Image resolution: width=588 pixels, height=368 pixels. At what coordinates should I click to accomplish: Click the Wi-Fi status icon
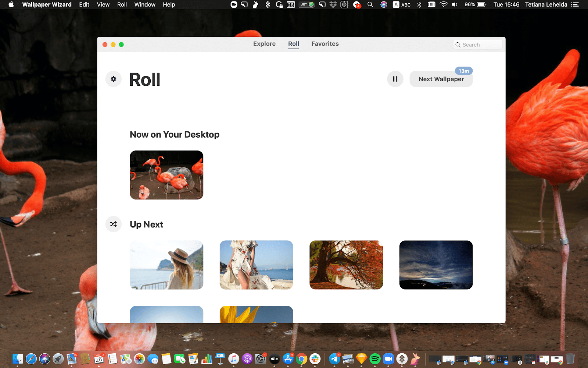[x=444, y=5]
